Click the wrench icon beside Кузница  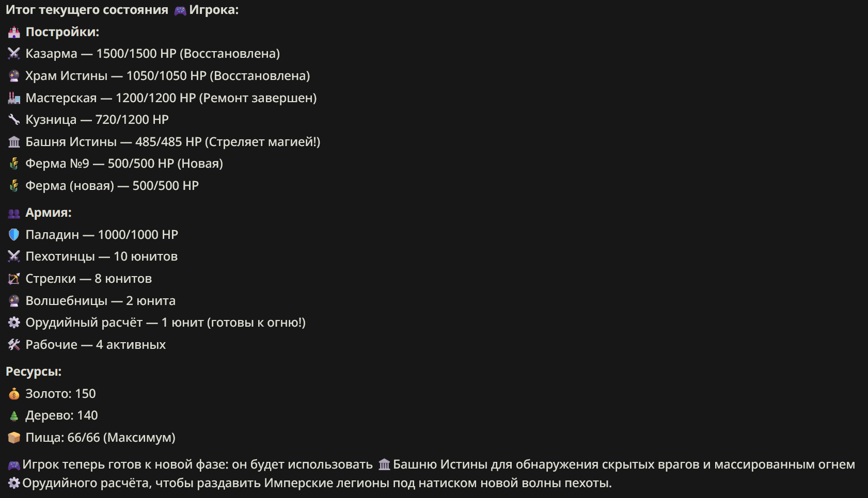[14, 120]
